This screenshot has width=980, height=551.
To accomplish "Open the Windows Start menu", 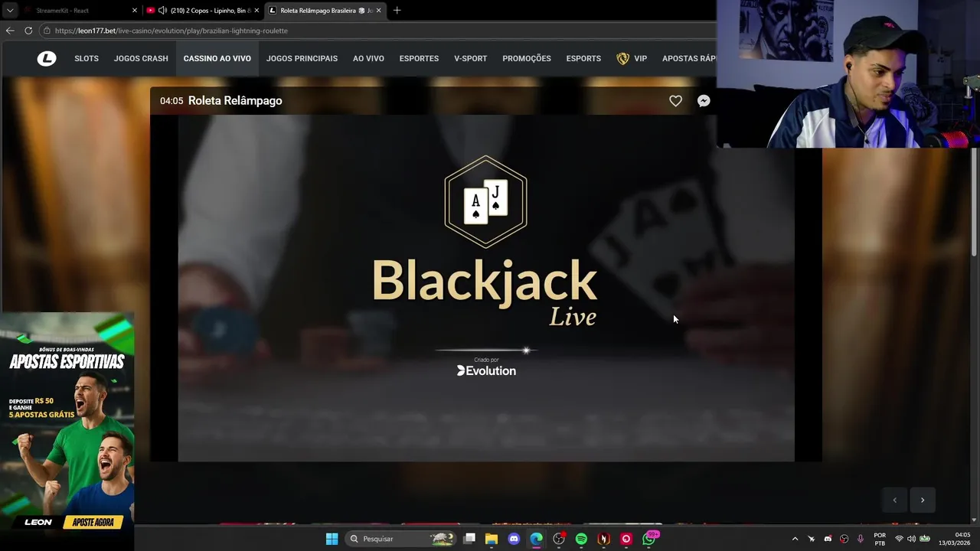I will (x=332, y=539).
